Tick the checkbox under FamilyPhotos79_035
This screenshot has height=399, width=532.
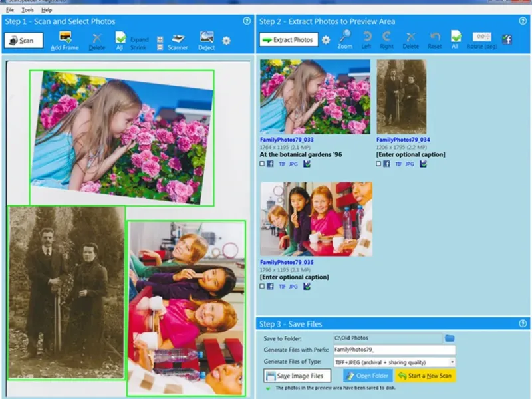tap(263, 286)
